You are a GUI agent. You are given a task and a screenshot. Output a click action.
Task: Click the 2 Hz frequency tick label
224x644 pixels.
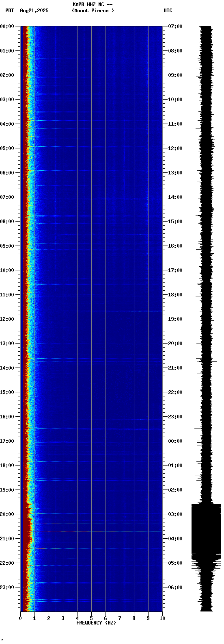(x=49, y=618)
